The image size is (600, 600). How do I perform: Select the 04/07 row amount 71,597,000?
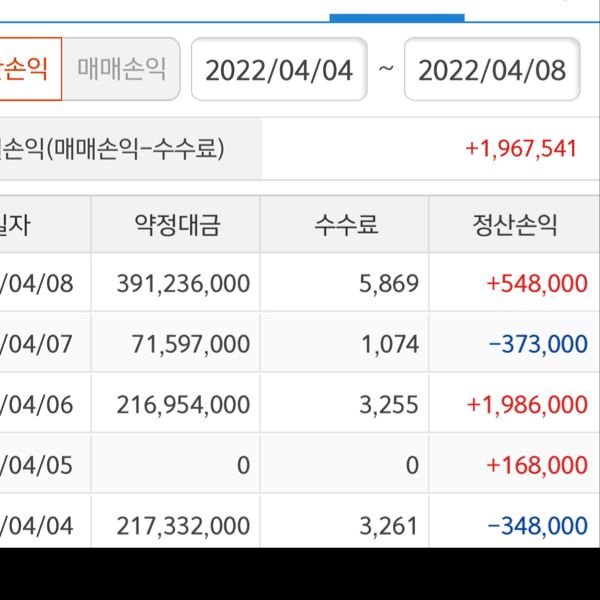pos(190,344)
